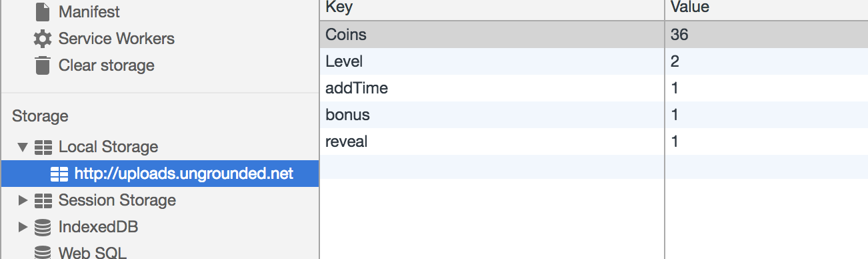Click grid icon beside uploads.ungrounded.net

59,174
